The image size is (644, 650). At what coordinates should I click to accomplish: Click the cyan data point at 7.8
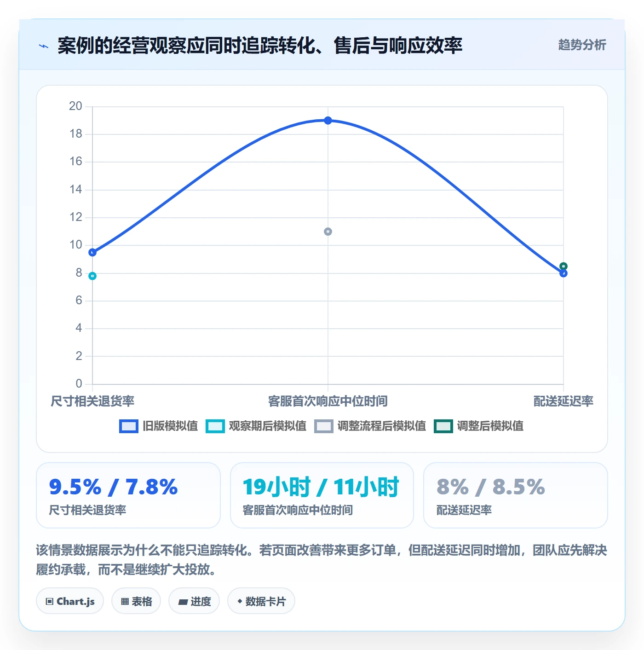coord(92,276)
